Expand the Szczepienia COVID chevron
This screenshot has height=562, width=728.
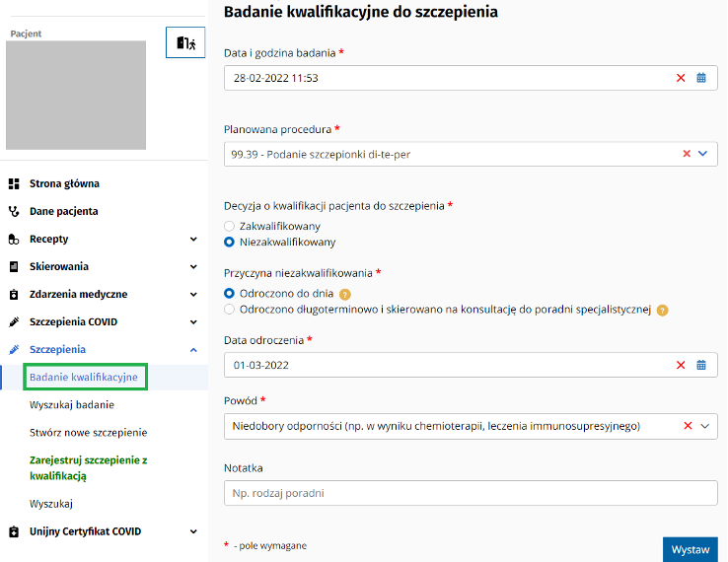click(x=193, y=322)
